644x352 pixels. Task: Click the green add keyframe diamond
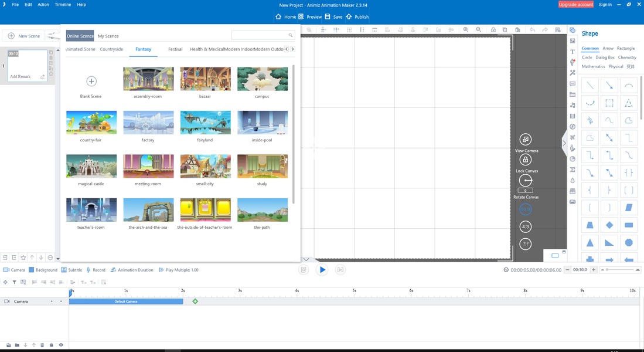(195, 301)
